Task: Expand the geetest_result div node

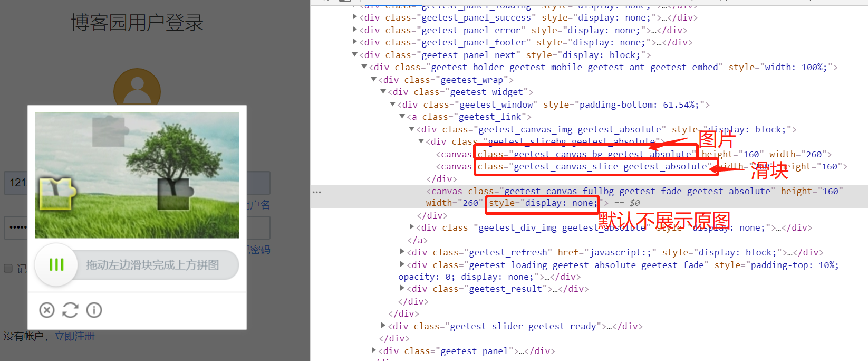Action: (402, 288)
